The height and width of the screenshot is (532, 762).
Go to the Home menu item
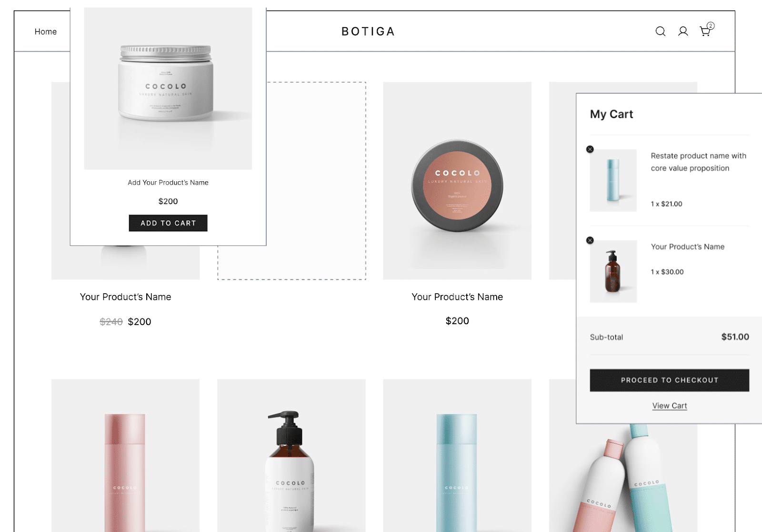point(46,32)
